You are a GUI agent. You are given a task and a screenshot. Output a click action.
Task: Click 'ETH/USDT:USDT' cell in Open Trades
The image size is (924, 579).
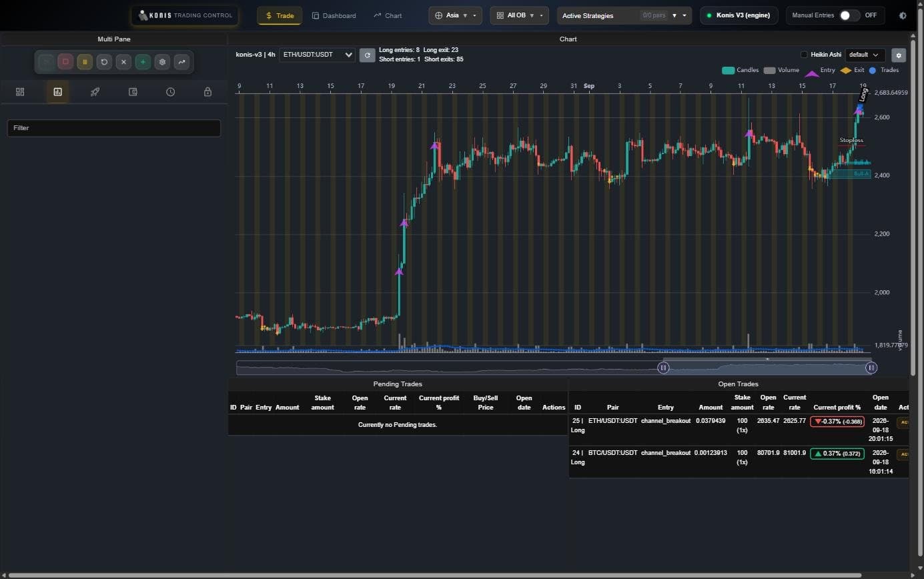(612, 421)
